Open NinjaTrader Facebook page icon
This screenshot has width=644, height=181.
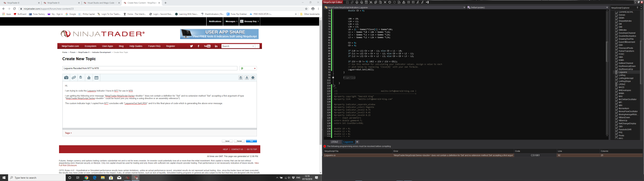(198, 46)
